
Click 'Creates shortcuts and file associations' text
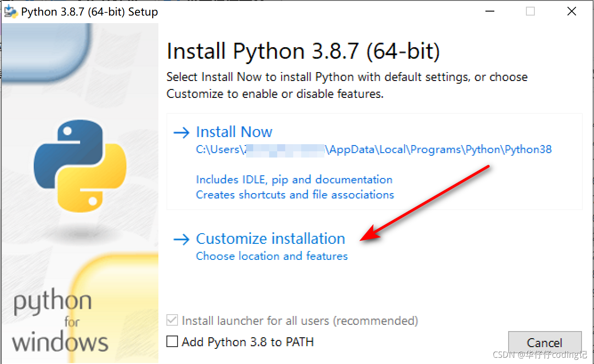point(295,194)
